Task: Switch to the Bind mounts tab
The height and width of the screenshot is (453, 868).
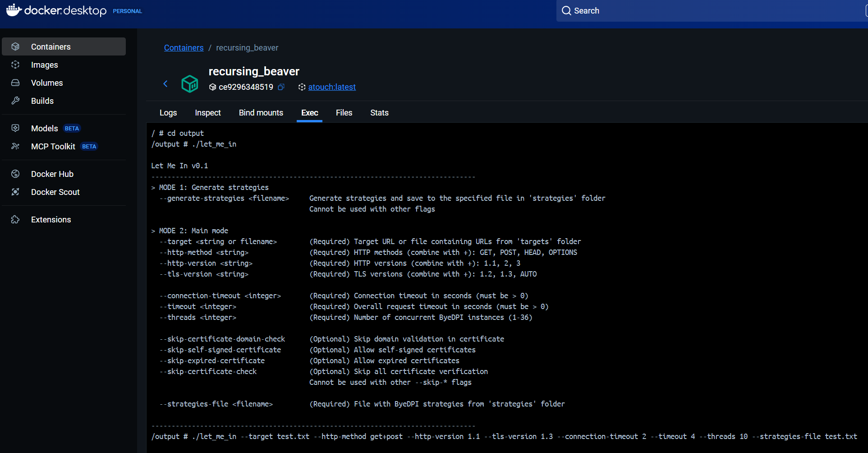Action: tap(261, 113)
